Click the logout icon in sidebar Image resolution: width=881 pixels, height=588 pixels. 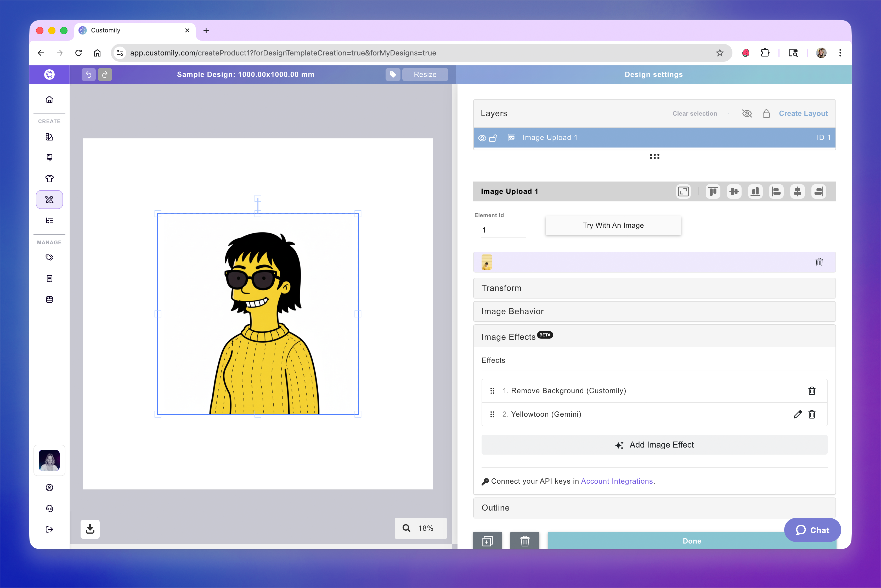[x=49, y=529]
